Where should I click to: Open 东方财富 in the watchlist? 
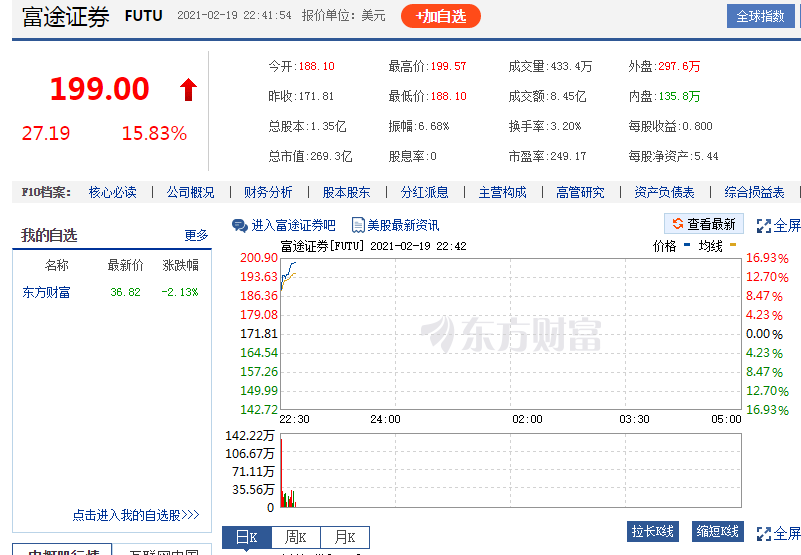[46, 292]
